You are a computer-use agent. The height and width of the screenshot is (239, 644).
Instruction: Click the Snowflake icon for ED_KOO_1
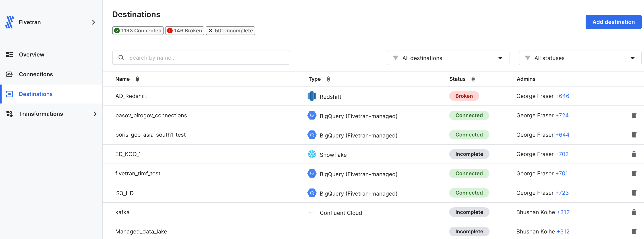click(312, 154)
